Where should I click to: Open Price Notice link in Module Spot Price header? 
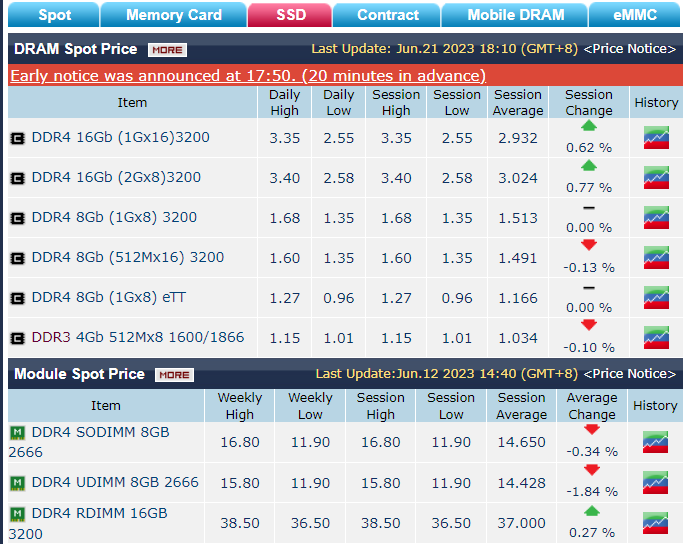(630, 374)
